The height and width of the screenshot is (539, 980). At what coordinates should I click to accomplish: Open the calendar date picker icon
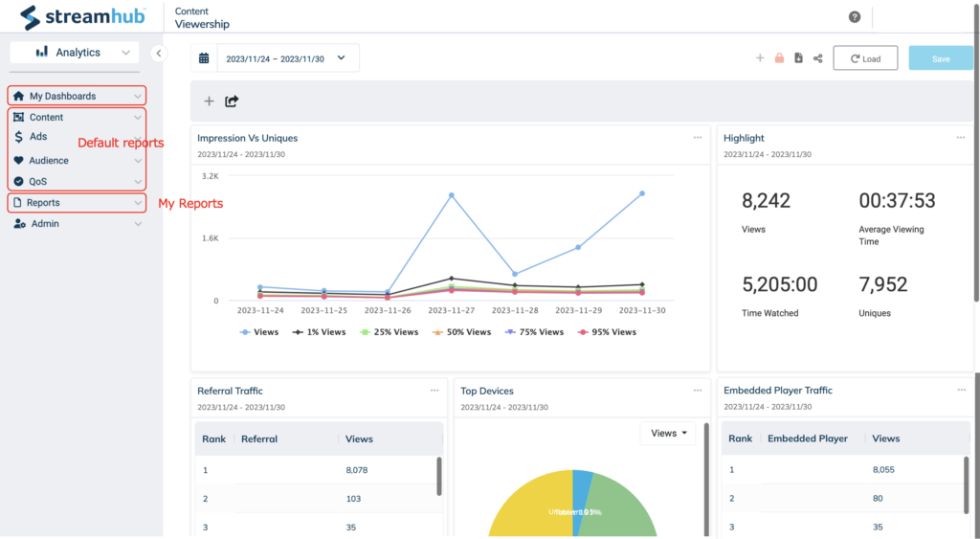204,58
